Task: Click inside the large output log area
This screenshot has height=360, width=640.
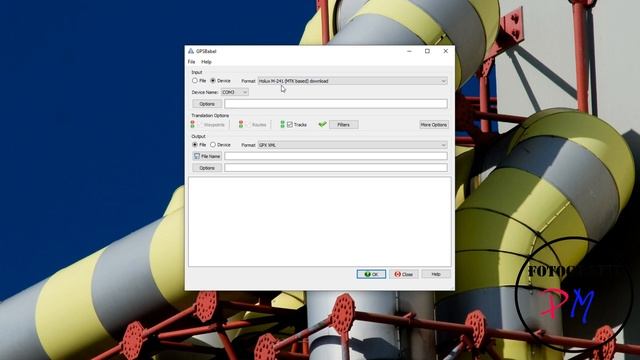Action: 320,222
